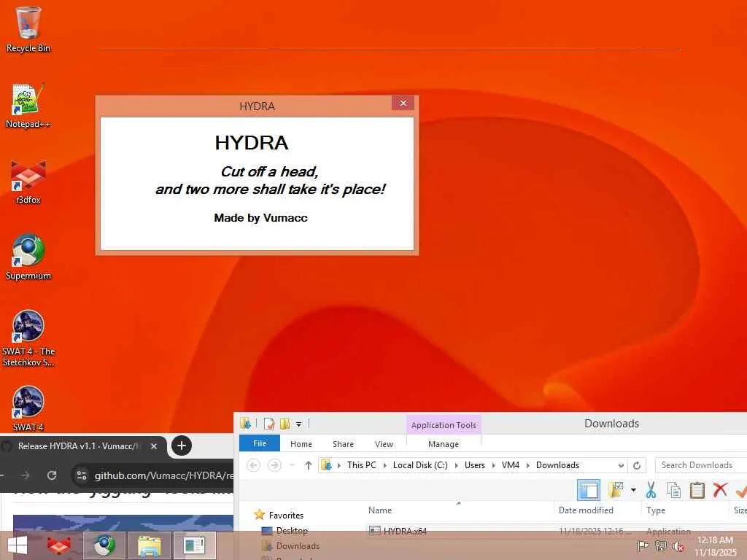
Task: Click the Search Downloads field
Action: (701, 465)
